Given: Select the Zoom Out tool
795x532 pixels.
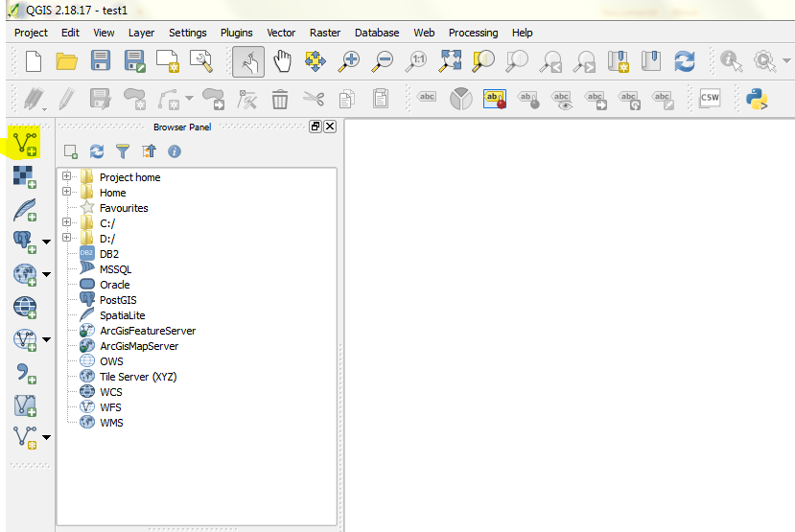Looking at the screenshot, I should tap(383, 61).
